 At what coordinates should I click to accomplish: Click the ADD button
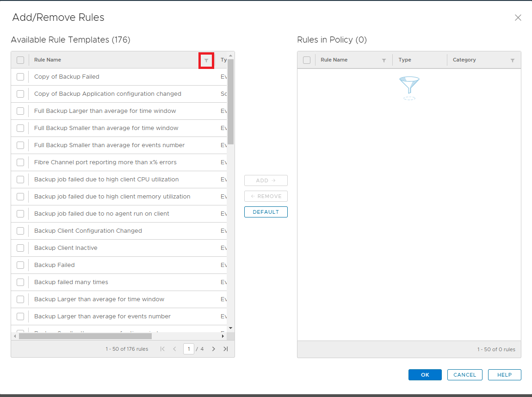tap(266, 180)
